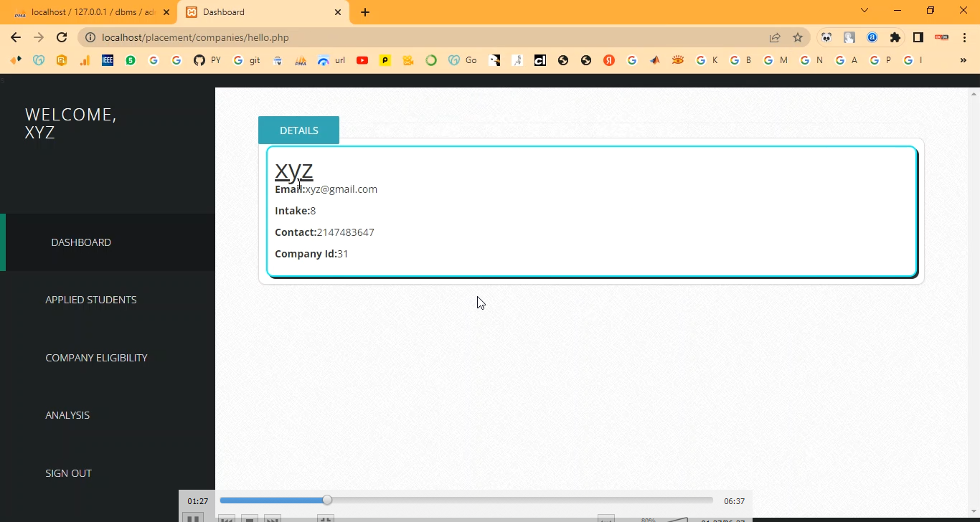The image size is (980, 522).
Task: Open the Yandex bookmark icon
Action: point(609,60)
